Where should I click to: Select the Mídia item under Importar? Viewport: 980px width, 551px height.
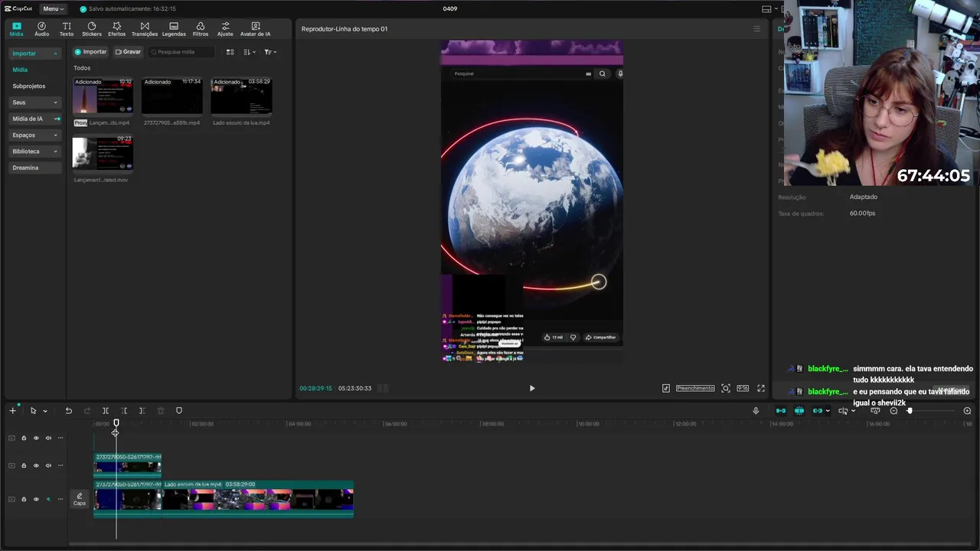coord(20,70)
